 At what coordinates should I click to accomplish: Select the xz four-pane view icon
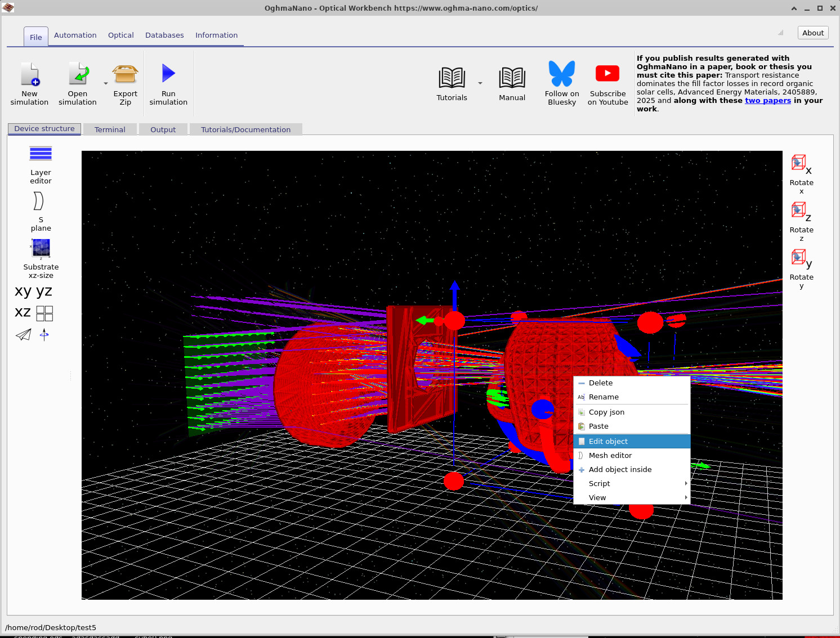point(46,313)
